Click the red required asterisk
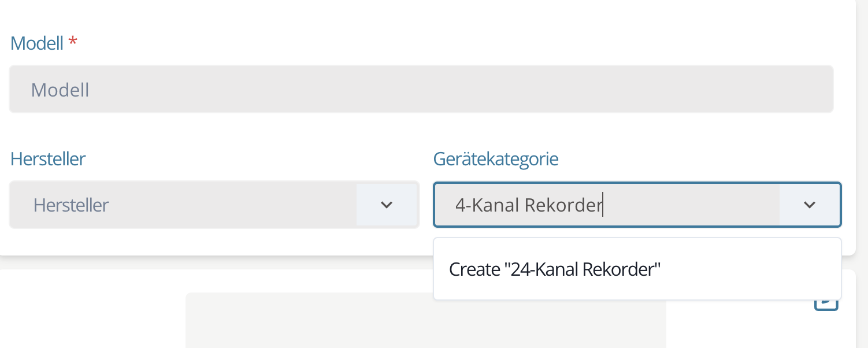Screen dimensions: 868x348 [x=73, y=42]
